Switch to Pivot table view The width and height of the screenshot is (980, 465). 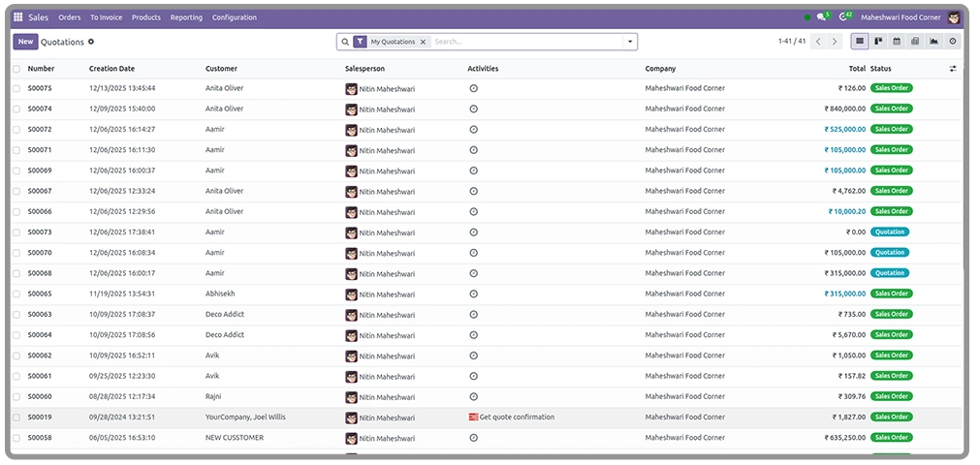pos(915,42)
